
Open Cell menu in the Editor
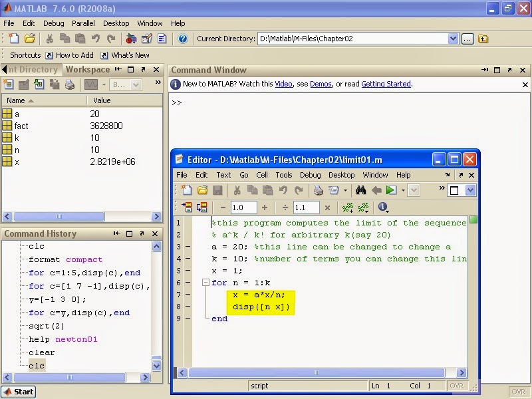[261, 175]
